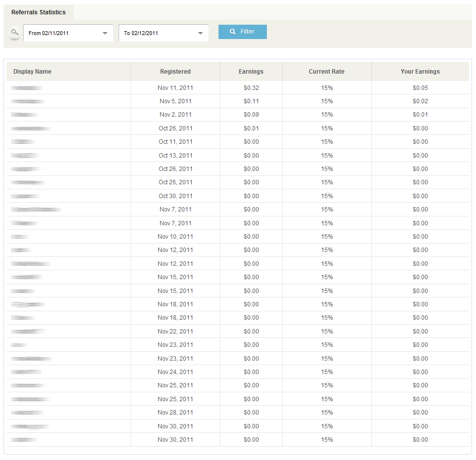The image size is (476, 460).
Task: Select the Nov 28, 2011 registered cell
Action: point(175,413)
